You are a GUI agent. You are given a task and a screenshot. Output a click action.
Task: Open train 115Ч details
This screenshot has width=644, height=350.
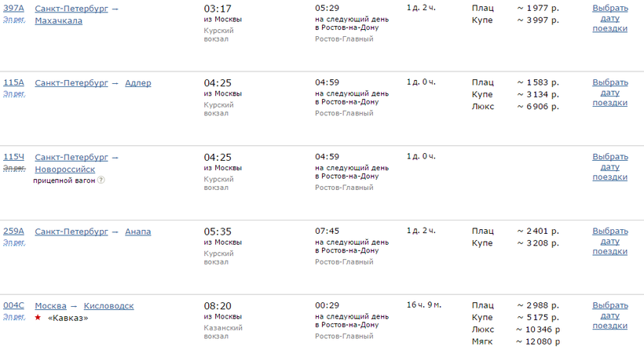(14, 157)
